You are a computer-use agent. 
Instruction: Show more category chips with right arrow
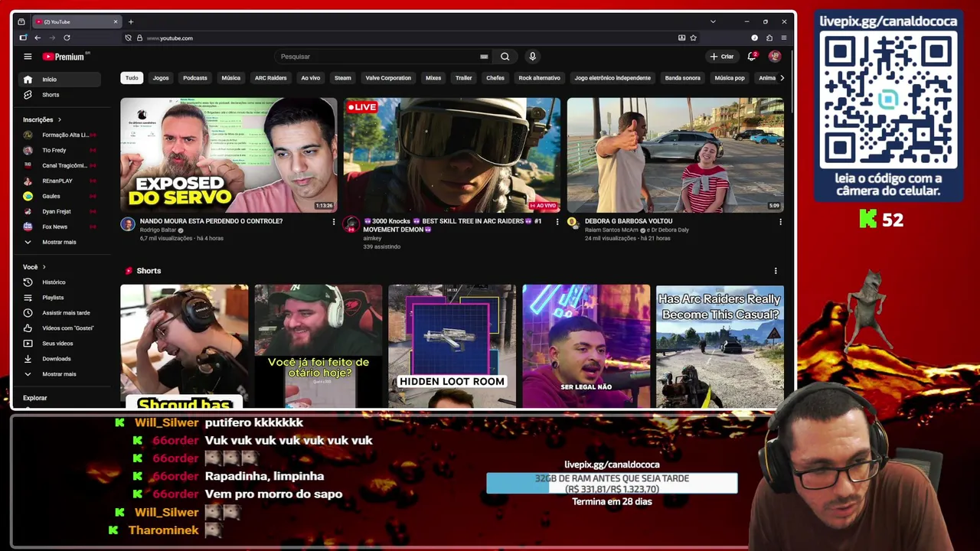coord(781,78)
